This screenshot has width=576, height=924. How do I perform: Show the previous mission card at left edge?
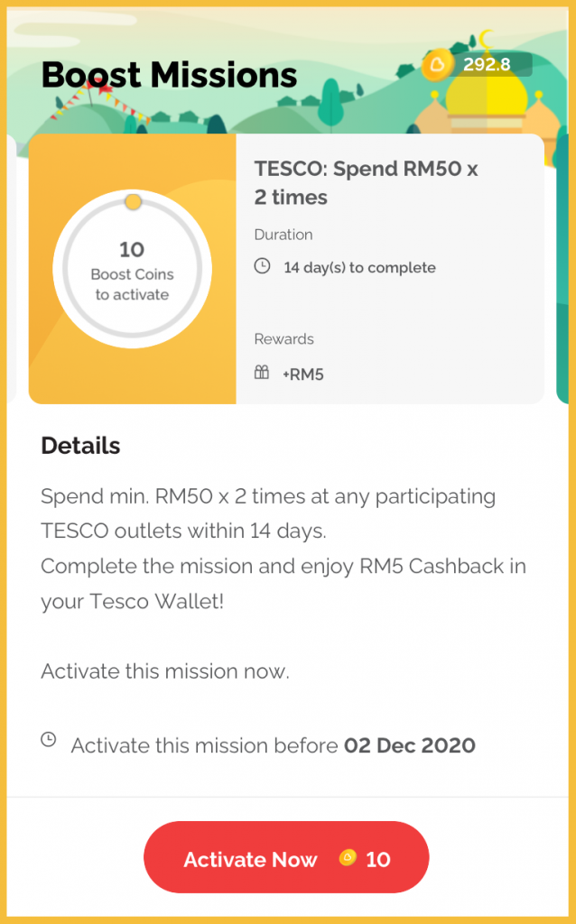click(12, 269)
